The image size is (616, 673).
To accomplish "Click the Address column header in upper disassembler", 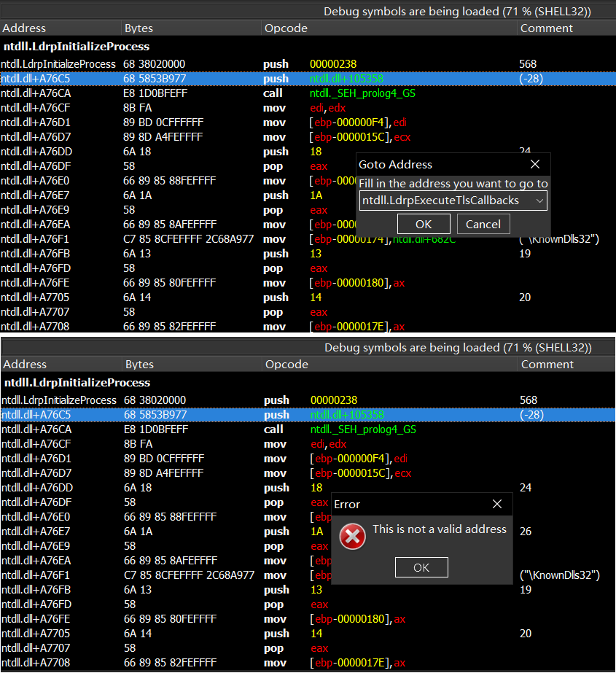I will pos(25,28).
